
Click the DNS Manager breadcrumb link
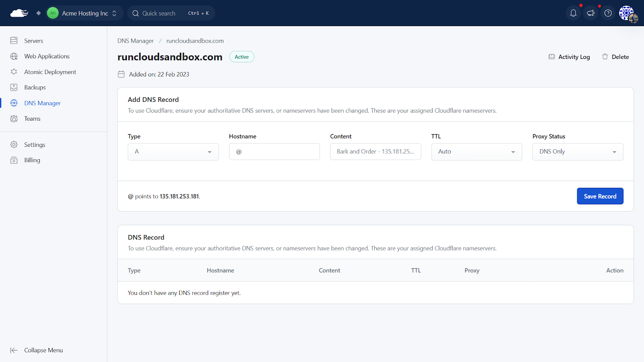pyautogui.click(x=136, y=41)
